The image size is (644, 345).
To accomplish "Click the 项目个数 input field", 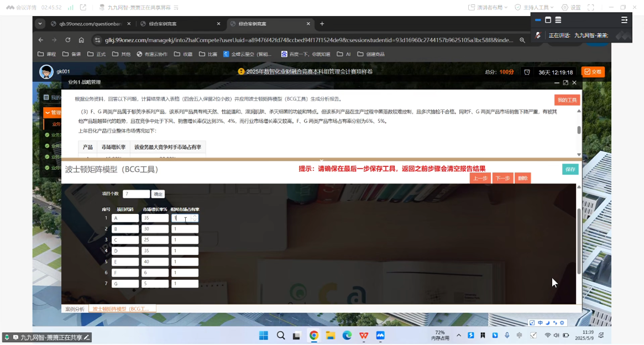I will (x=136, y=194).
